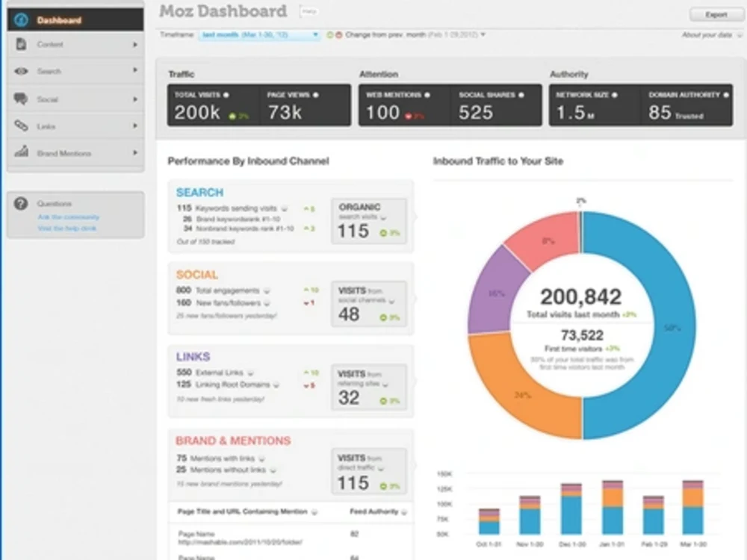Open the Visit the help desk link
Viewport: 747px width, 560px height.
[66, 228]
